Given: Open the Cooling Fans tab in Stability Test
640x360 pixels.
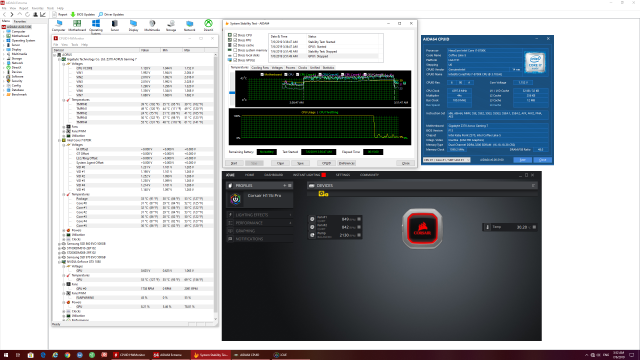Looking at the screenshot, I should tap(260, 68).
